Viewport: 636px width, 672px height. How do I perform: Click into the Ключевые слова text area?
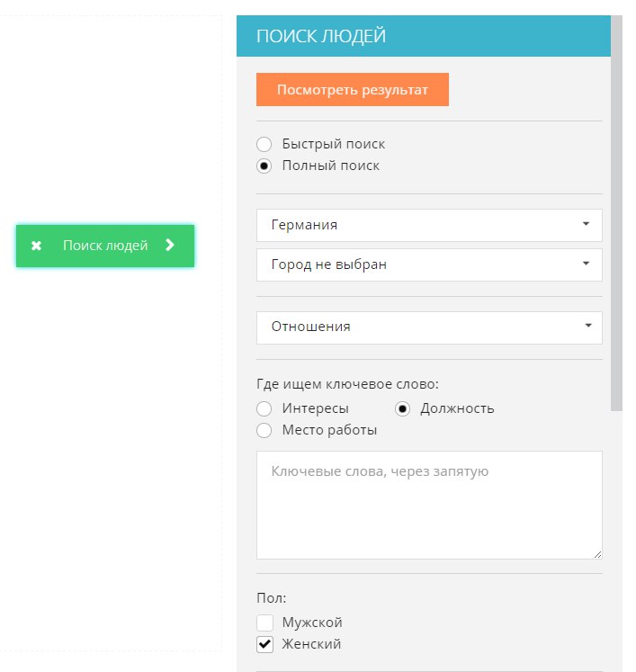[429, 505]
